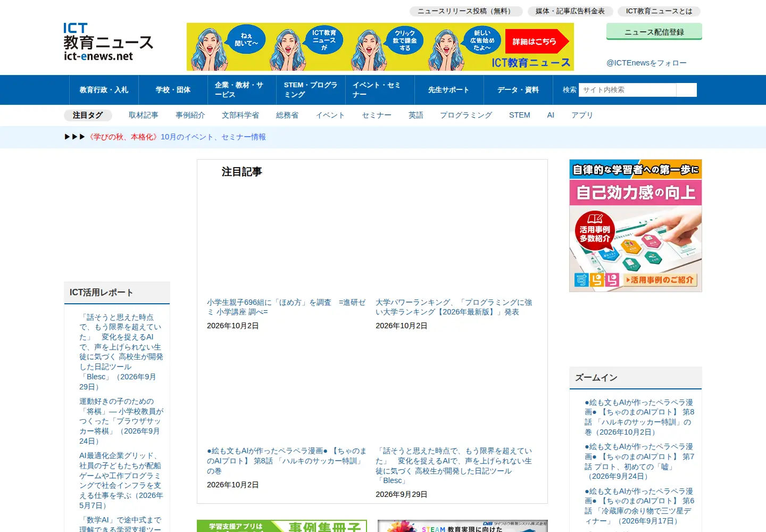Open the データ・資料 menu
The image size is (766, 532).
518,90
